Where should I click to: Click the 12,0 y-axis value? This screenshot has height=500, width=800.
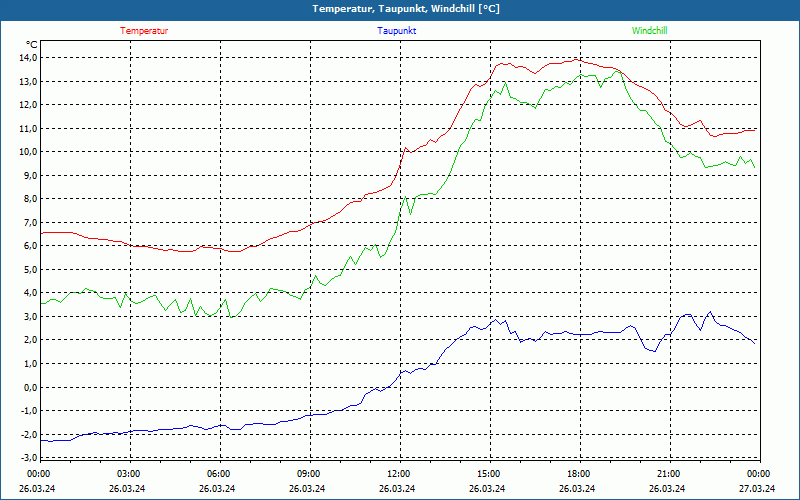coord(29,105)
